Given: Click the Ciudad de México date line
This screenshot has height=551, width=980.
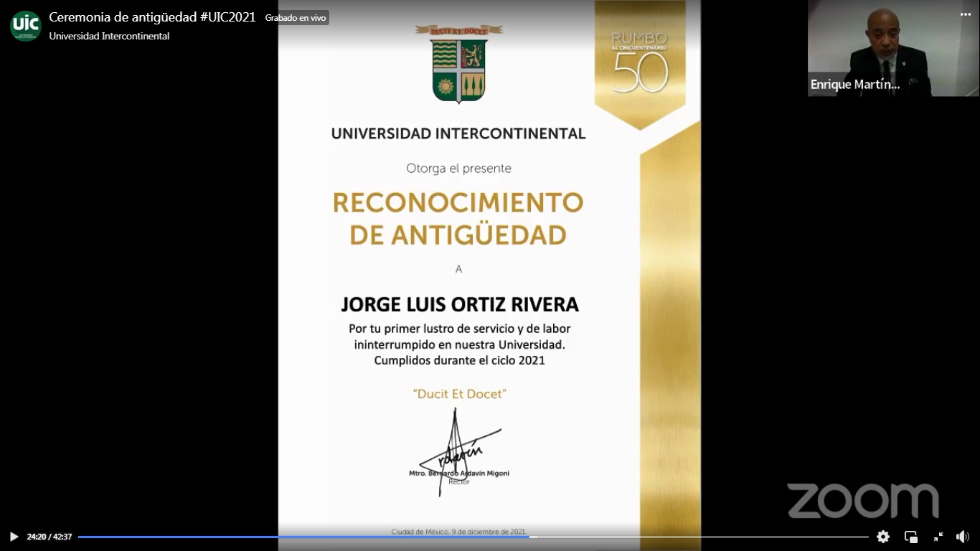Looking at the screenshot, I should [458, 532].
